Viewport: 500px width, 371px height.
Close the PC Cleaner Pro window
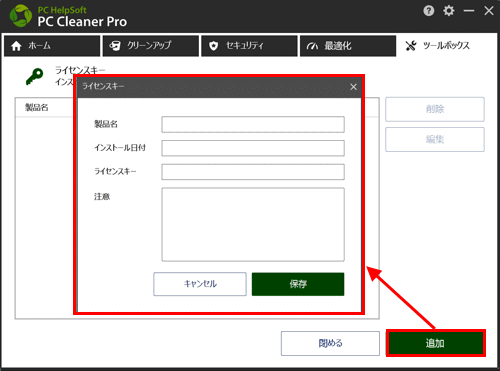489,11
